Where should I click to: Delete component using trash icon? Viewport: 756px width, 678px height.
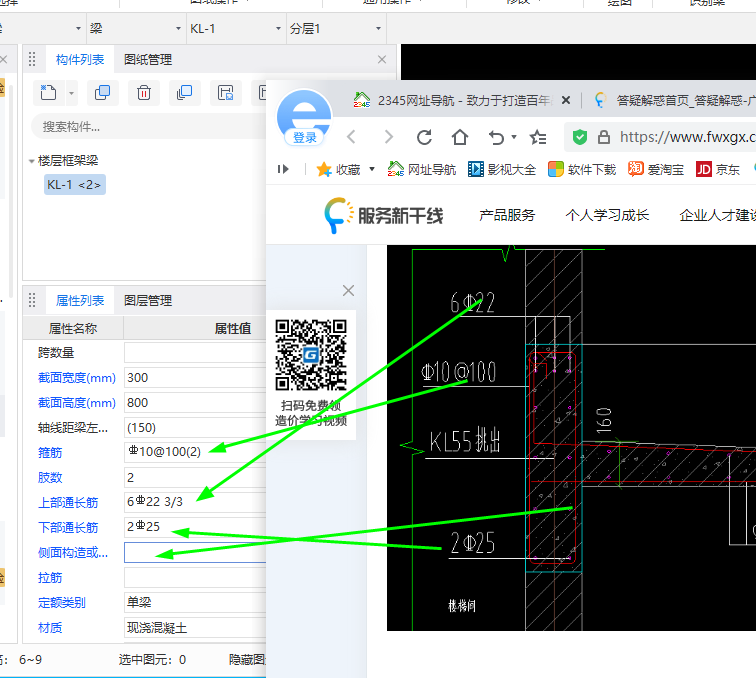tap(144, 93)
